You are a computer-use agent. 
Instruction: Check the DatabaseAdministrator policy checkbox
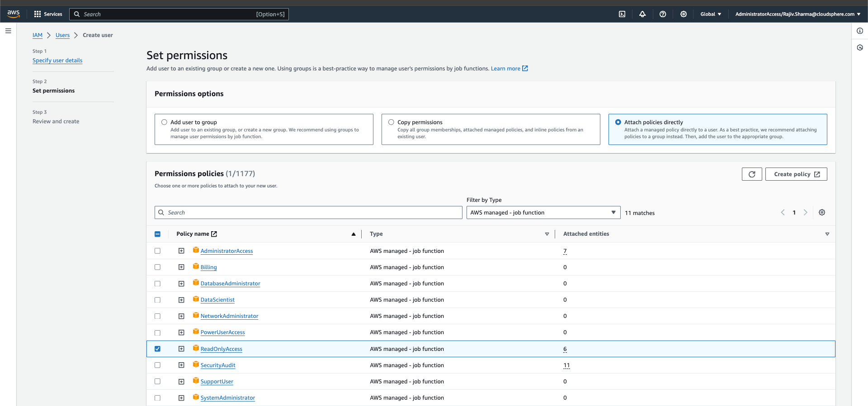[x=157, y=284]
